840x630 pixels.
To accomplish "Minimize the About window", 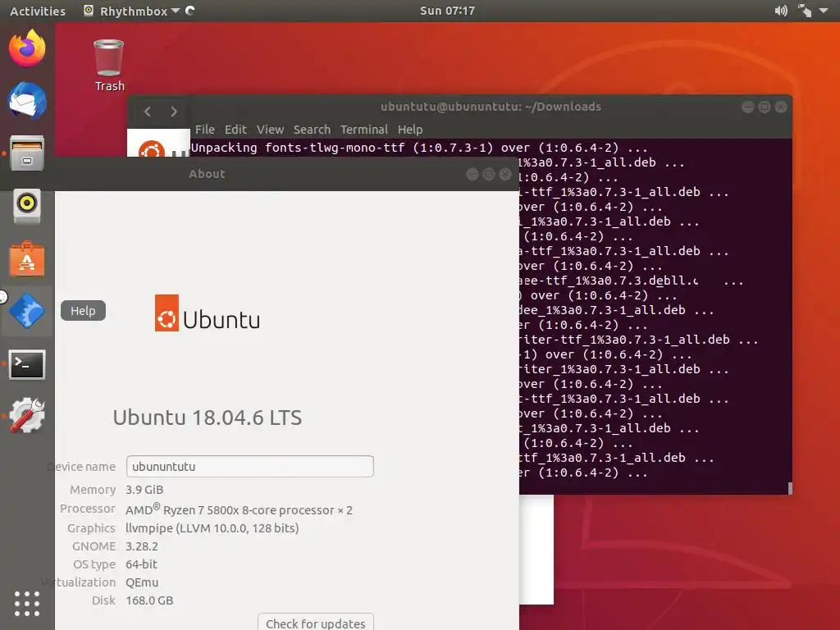I will [472, 174].
